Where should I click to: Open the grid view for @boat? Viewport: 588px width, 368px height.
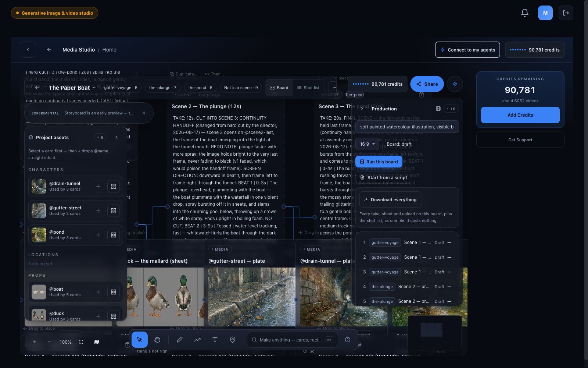pos(114,292)
